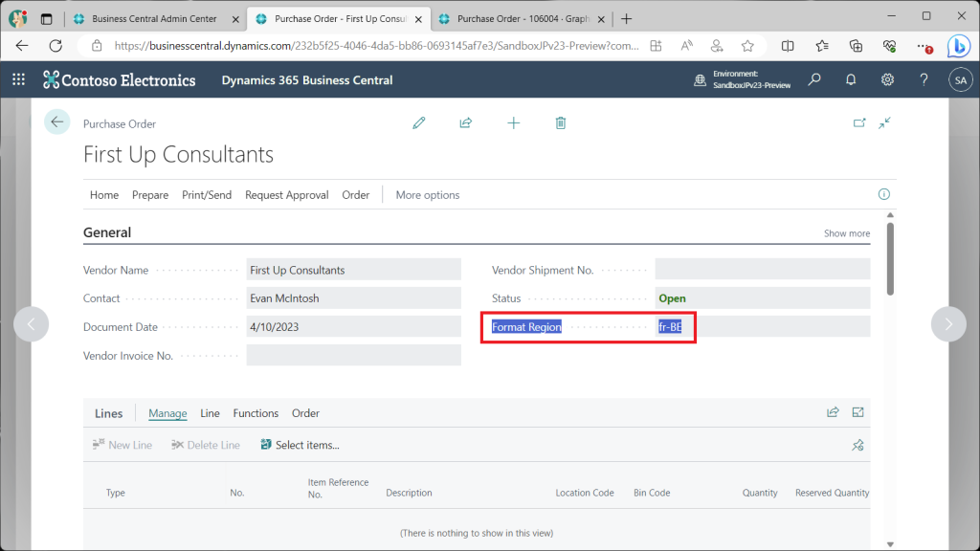Share the purchase order

[x=466, y=123]
